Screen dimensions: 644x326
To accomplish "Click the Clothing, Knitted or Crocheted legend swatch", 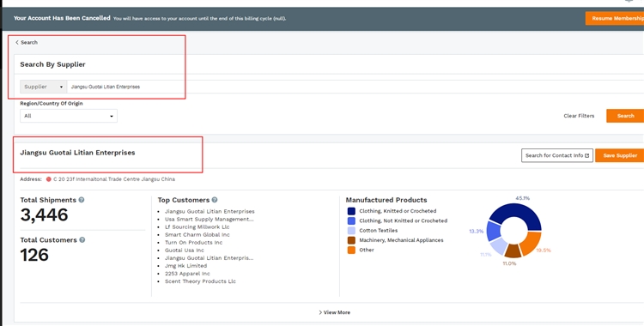I will (x=351, y=211).
